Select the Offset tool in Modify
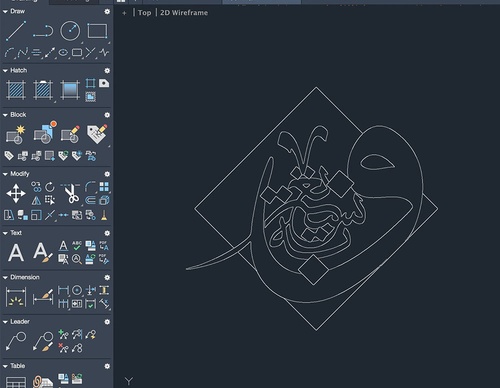The width and height of the screenshot is (500, 388). [90, 200]
